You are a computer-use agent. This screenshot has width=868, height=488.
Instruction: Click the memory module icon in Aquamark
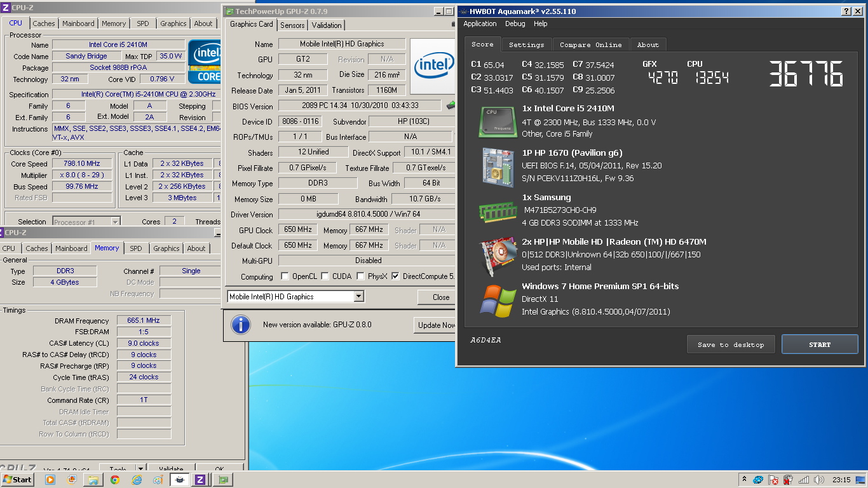[x=499, y=211]
